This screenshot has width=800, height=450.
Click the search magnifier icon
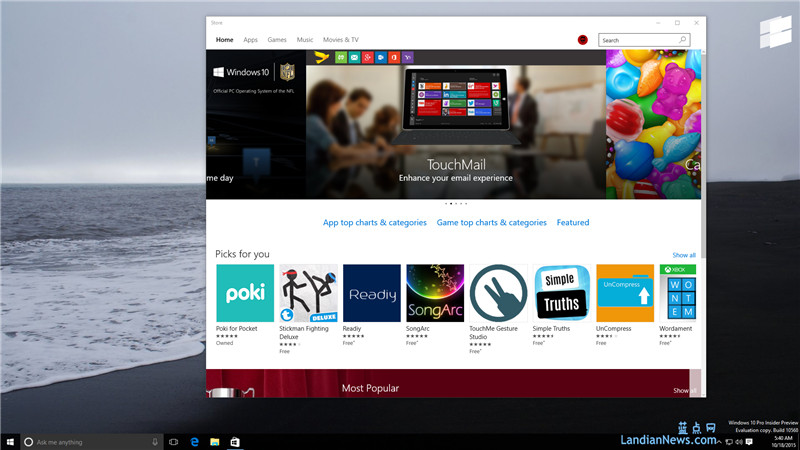click(682, 40)
